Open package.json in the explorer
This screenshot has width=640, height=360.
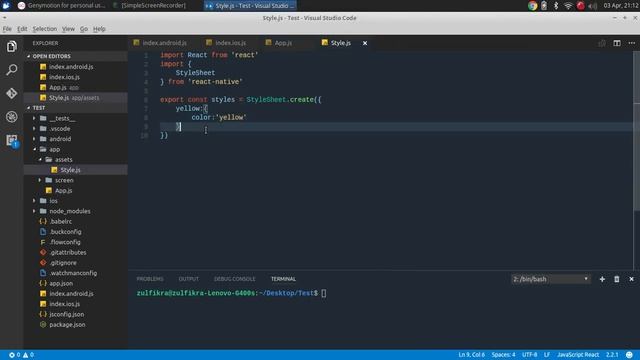point(76,325)
